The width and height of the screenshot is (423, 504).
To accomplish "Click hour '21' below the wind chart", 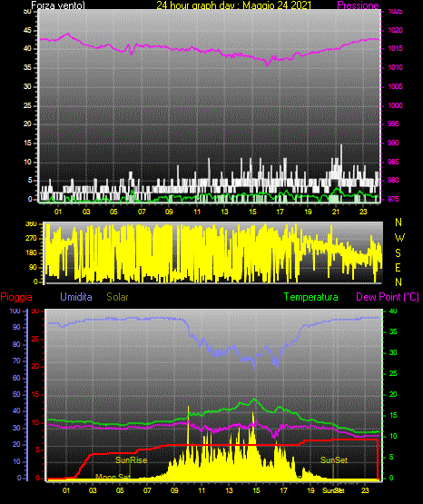I will [x=336, y=212].
